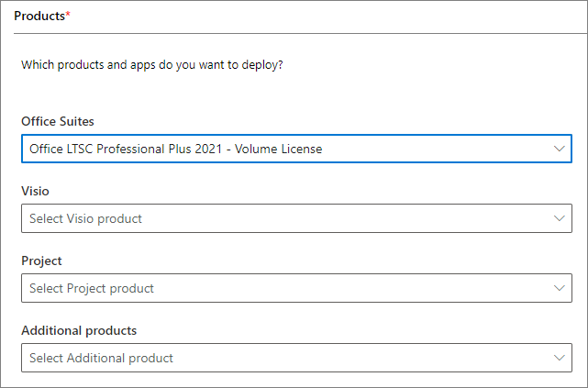Expand the Visio product combo box
Screen dimensions: 588x388
pyautogui.click(x=295, y=218)
